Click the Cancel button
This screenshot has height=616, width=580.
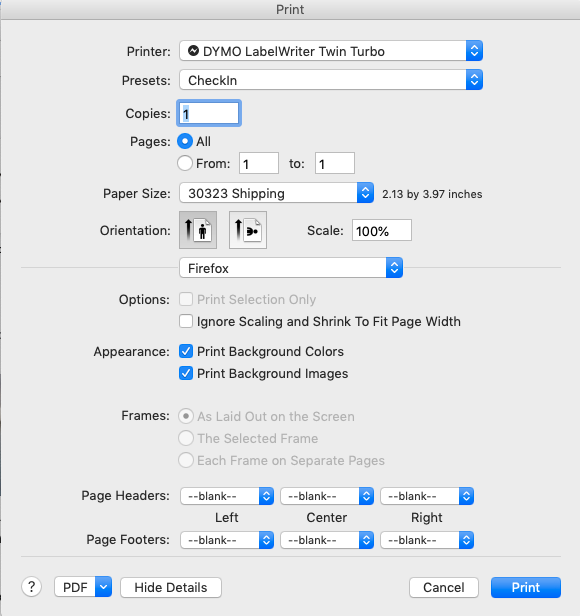click(444, 587)
